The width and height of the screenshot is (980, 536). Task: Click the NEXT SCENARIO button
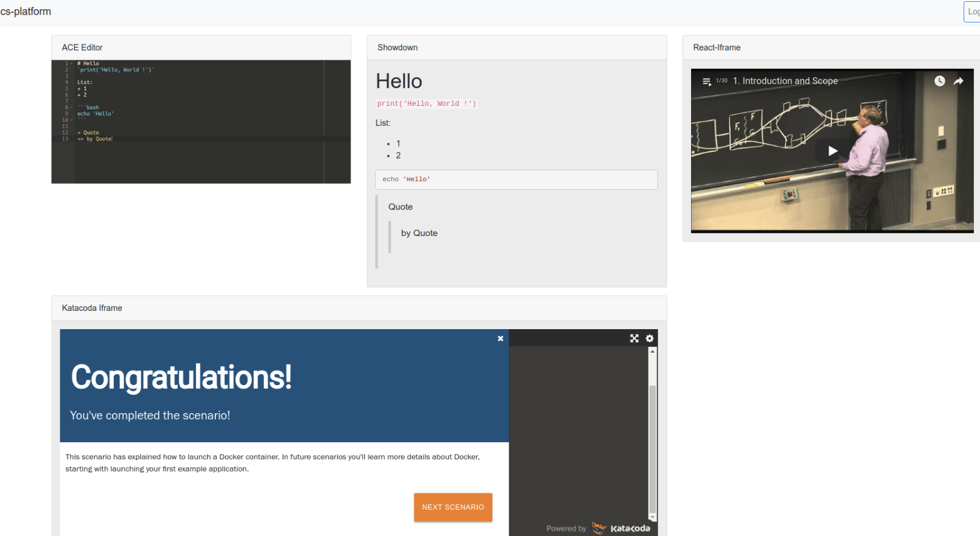click(453, 507)
